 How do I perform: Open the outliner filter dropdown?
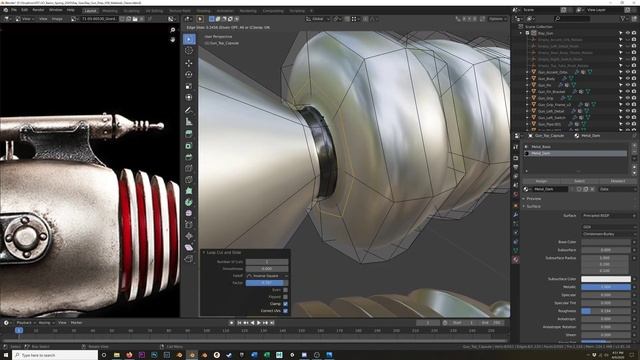click(x=624, y=19)
